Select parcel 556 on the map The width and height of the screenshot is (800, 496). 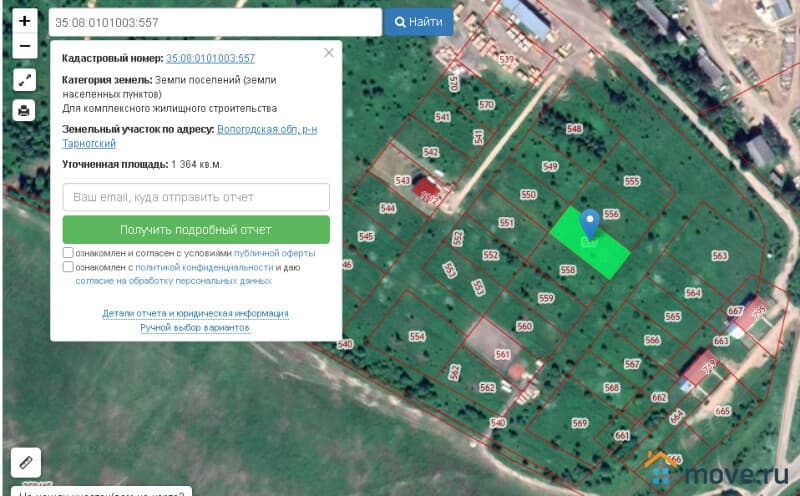611,214
